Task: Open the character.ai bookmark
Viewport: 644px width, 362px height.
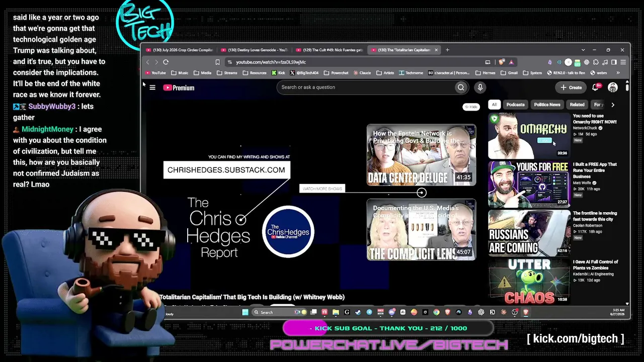Action: point(449,73)
